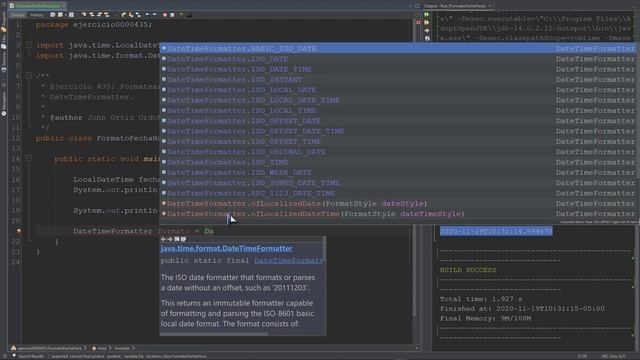
Task: Click the Shift Line Right icon
Action: [x=154, y=14]
